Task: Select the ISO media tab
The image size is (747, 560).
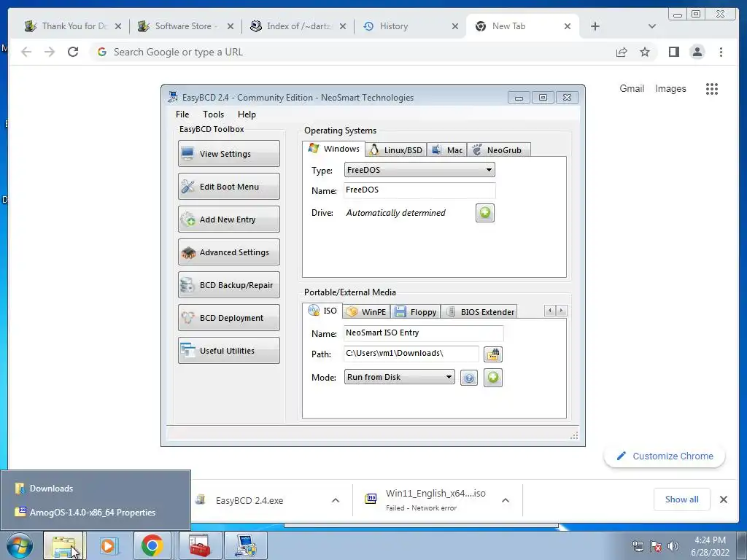Action: point(322,311)
